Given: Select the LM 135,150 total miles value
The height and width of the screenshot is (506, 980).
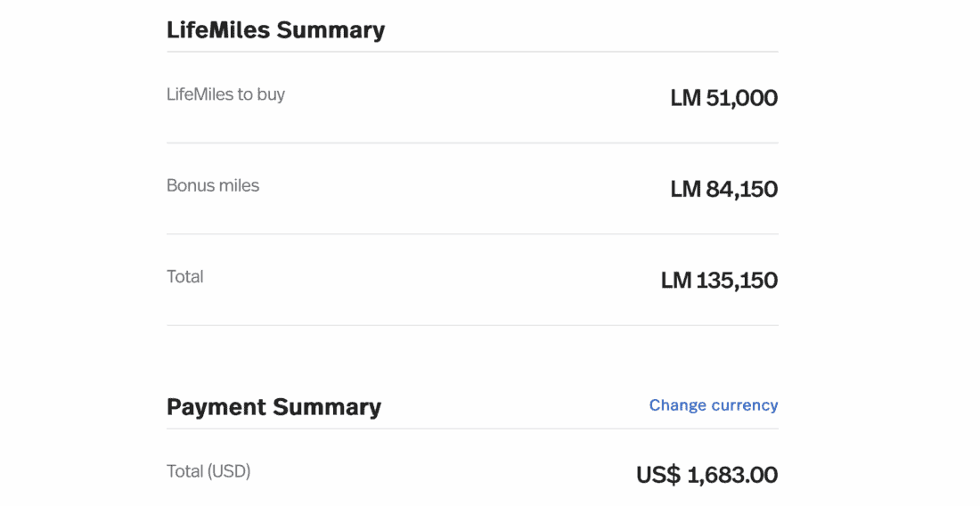Looking at the screenshot, I should tap(719, 281).
